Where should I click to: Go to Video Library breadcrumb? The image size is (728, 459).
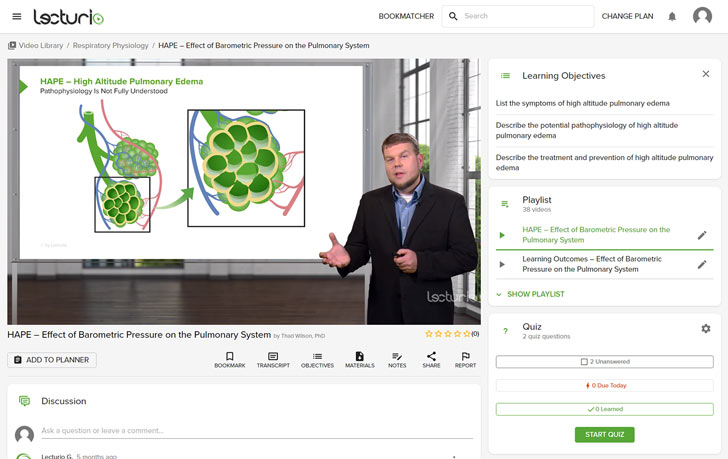click(41, 45)
